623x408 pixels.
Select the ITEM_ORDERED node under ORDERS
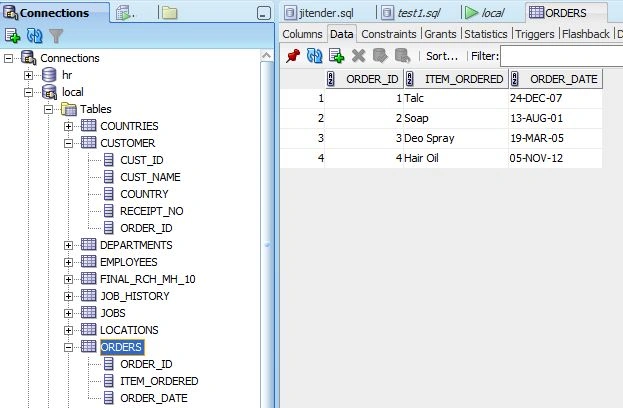[x=159, y=381]
